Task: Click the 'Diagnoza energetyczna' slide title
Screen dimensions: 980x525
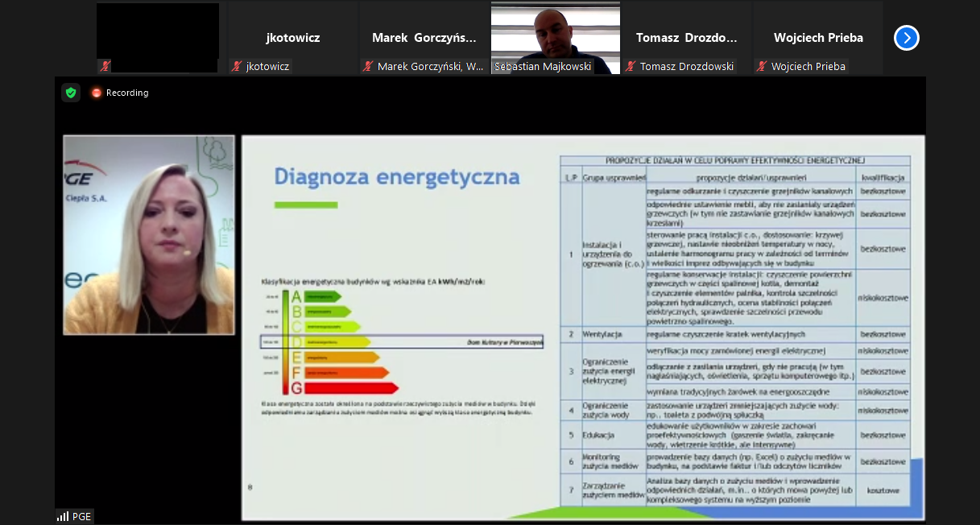Action: [x=397, y=176]
